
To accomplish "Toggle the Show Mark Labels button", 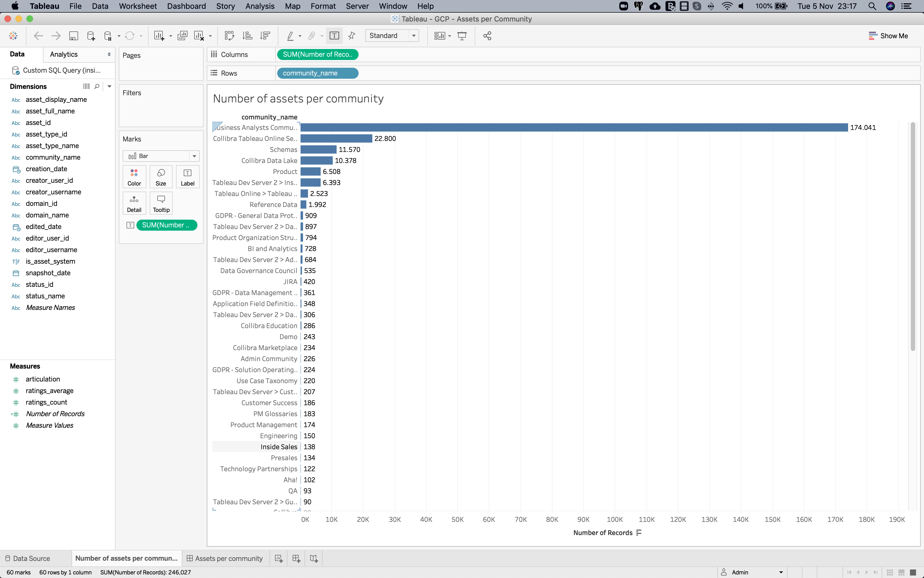I will click(334, 36).
